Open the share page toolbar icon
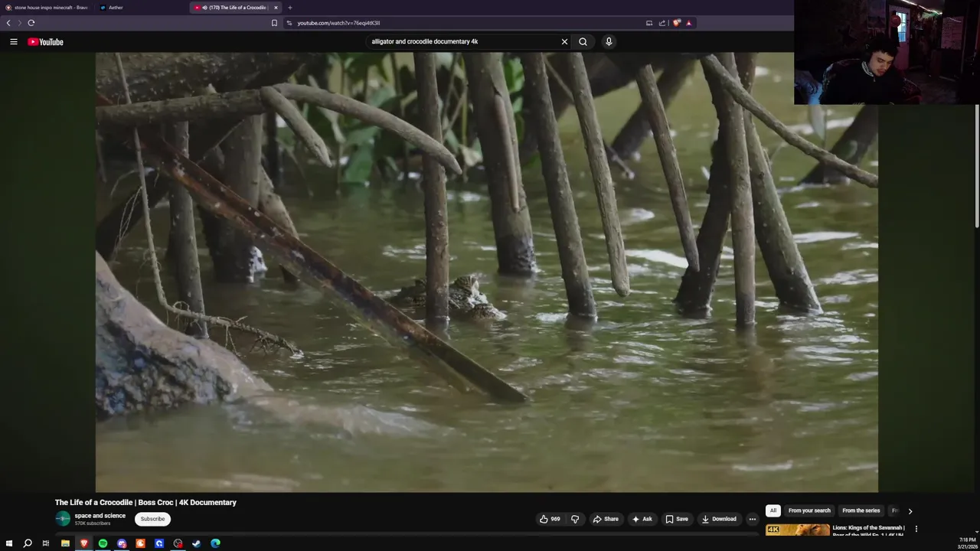Viewport: 980px width, 551px height. 662,23
